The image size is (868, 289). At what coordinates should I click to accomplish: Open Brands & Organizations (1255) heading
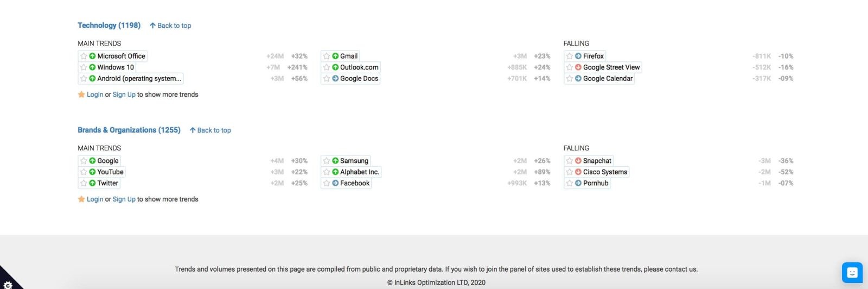(x=129, y=130)
